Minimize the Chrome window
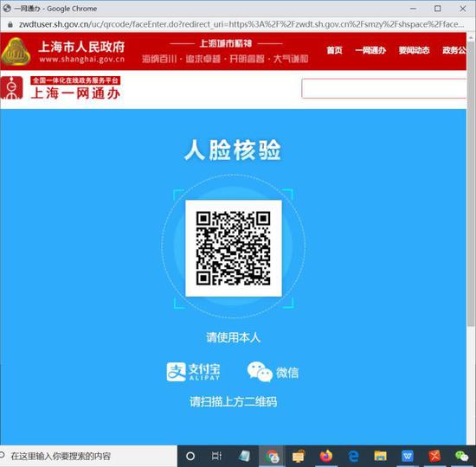Screen dimensions: 476x467 413,9
